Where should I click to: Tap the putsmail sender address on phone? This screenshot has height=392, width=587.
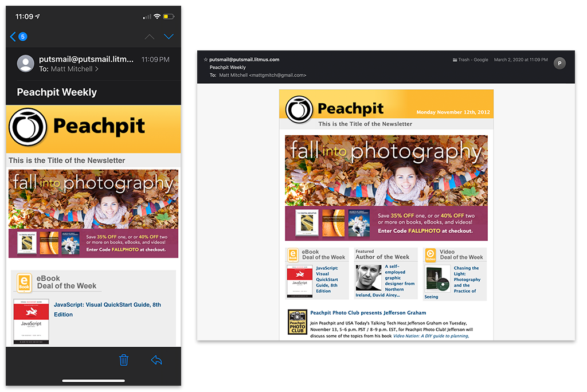tap(86, 59)
